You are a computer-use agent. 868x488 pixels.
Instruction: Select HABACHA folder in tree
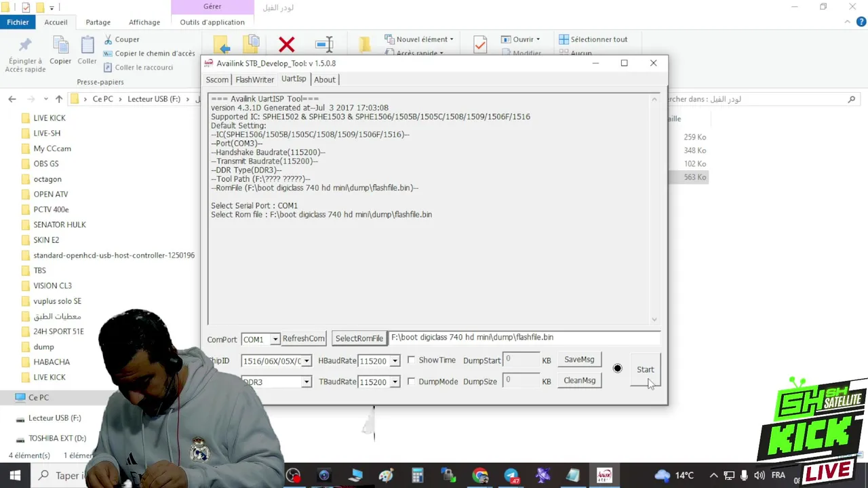52,362
